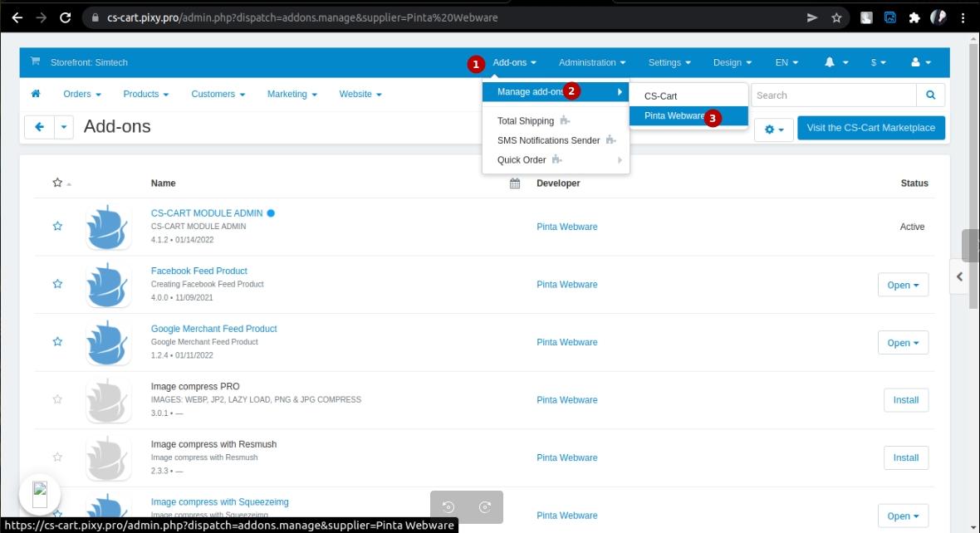
Task: Favorite the Facebook Feed Product add-on
Action: (x=57, y=284)
